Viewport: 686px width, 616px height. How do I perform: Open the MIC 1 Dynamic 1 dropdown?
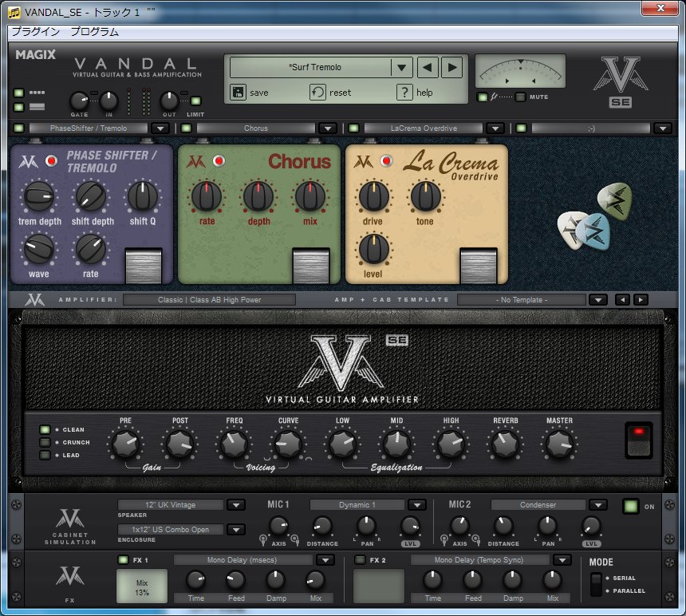click(x=417, y=505)
